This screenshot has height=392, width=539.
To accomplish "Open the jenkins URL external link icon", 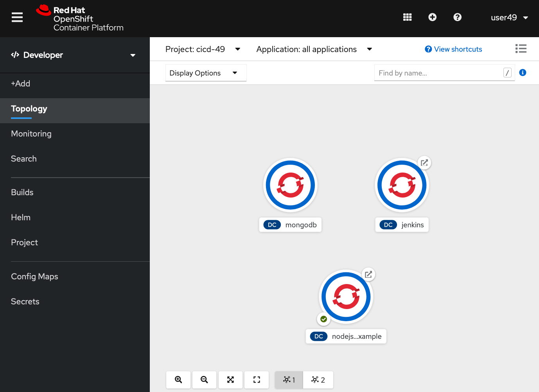I will point(424,163).
